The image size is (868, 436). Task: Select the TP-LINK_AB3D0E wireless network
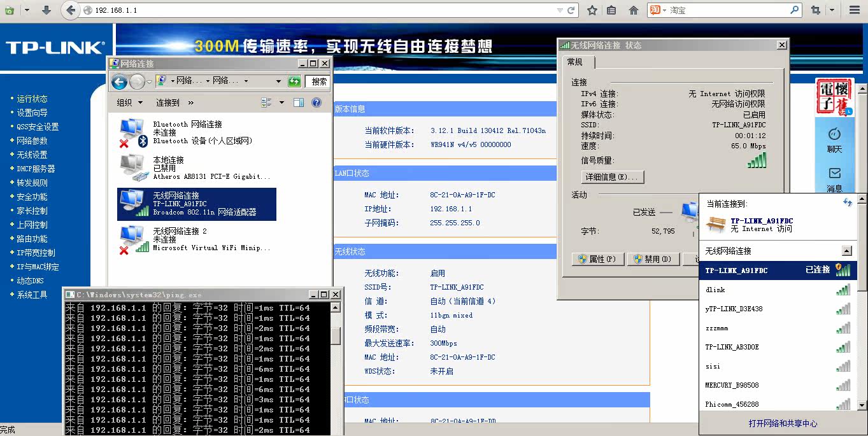click(778, 347)
